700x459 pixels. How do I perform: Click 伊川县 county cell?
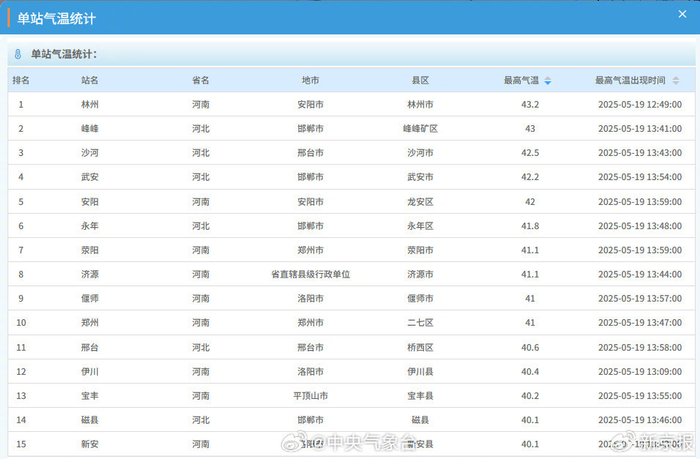(421, 371)
